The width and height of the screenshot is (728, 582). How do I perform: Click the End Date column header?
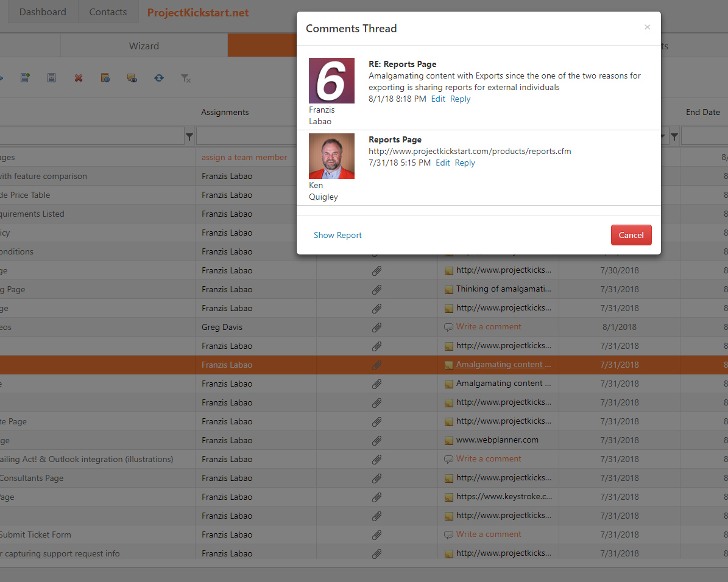point(703,112)
